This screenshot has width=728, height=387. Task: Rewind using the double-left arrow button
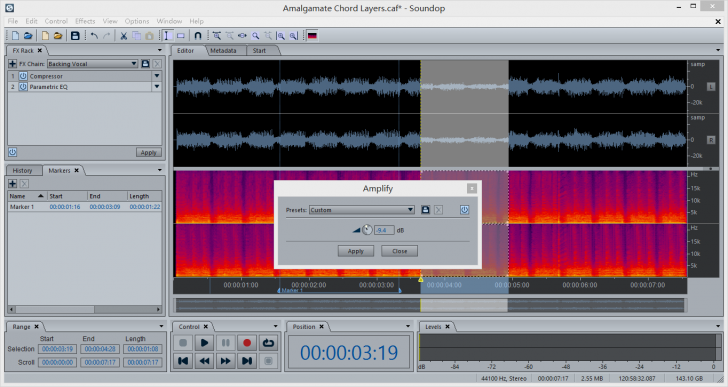pyautogui.click(x=204, y=361)
